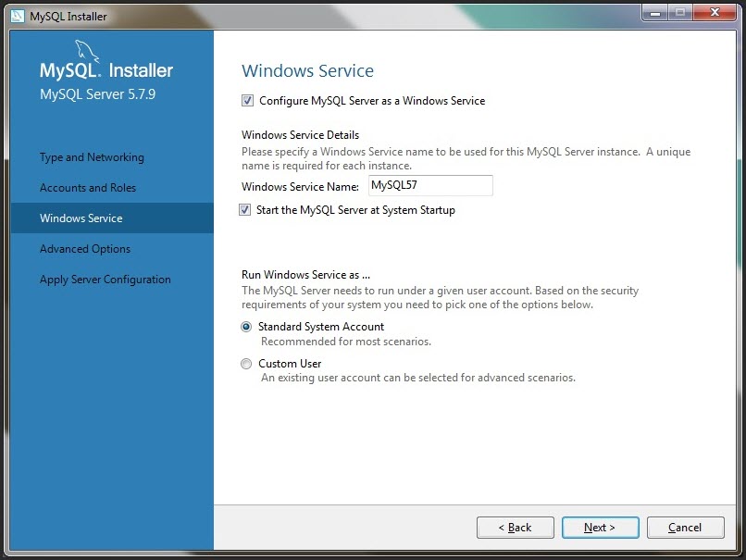746x560 pixels.
Task: Open the Type and Networking step
Action: [x=92, y=157]
